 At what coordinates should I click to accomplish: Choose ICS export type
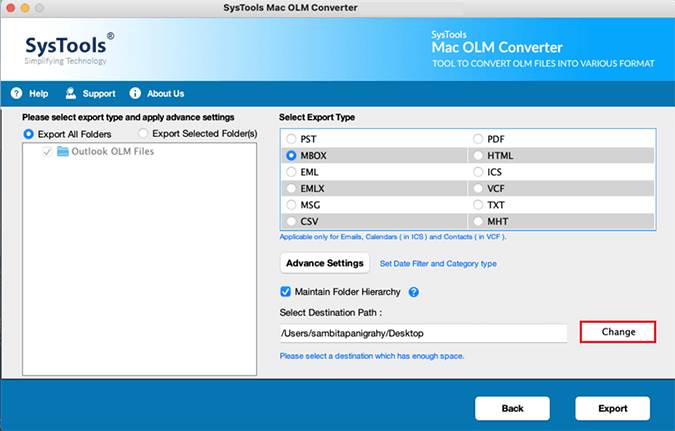[x=478, y=172]
